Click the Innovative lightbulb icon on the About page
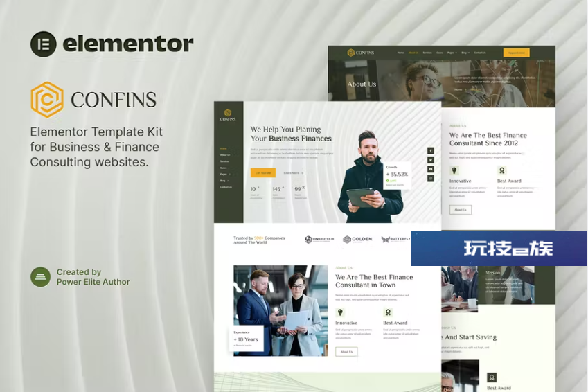Viewport: 588px width, 392px height. [454, 170]
